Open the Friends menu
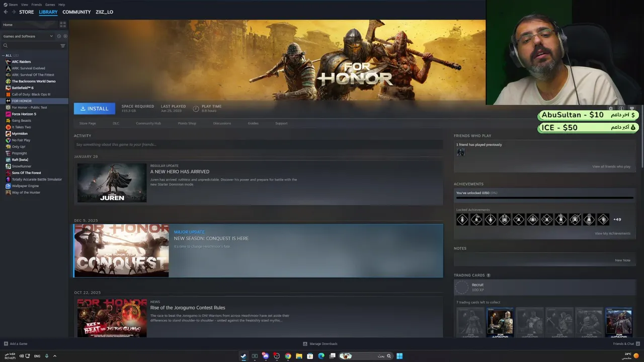 pyautogui.click(x=37, y=5)
